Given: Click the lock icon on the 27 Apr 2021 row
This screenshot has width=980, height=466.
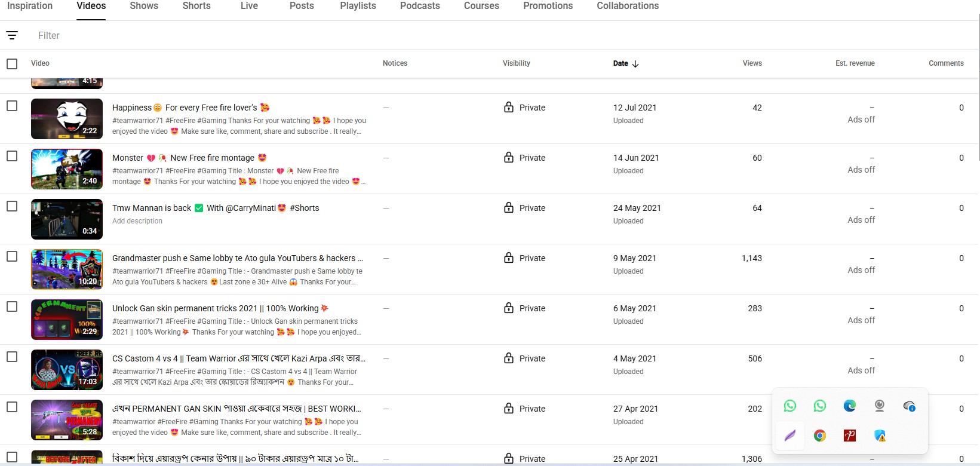Looking at the screenshot, I should (x=509, y=409).
